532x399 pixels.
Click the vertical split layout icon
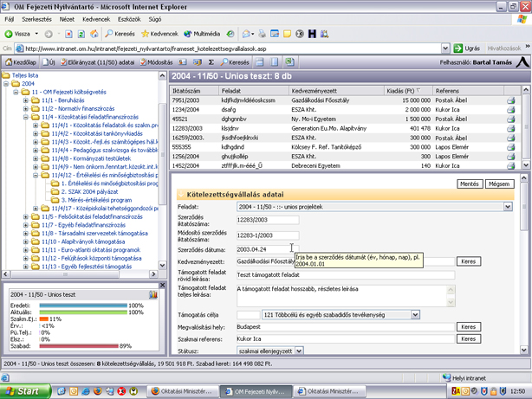point(274,62)
